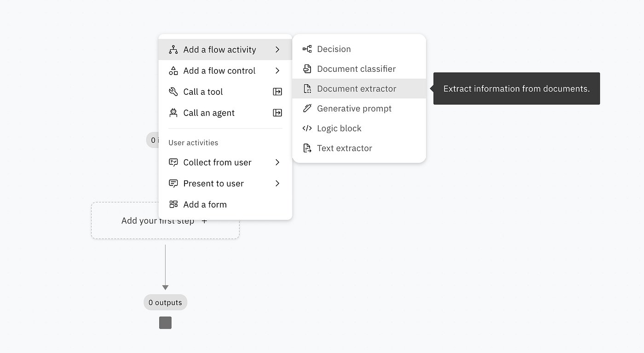The image size is (644, 353).
Task: Click the User activities section heading
Action: tap(193, 143)
